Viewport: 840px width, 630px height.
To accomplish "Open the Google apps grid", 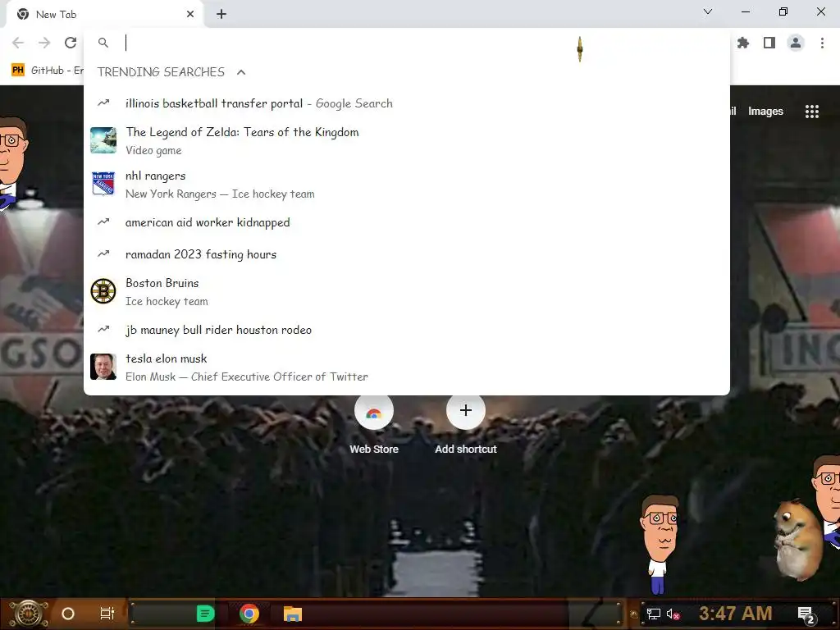I will 812,112.
